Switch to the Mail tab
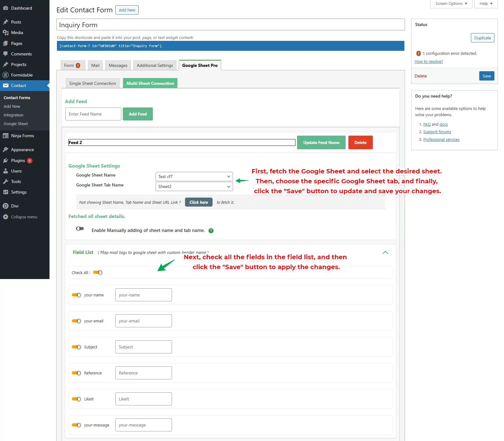 pyautogui.click(x=95, y=65)
